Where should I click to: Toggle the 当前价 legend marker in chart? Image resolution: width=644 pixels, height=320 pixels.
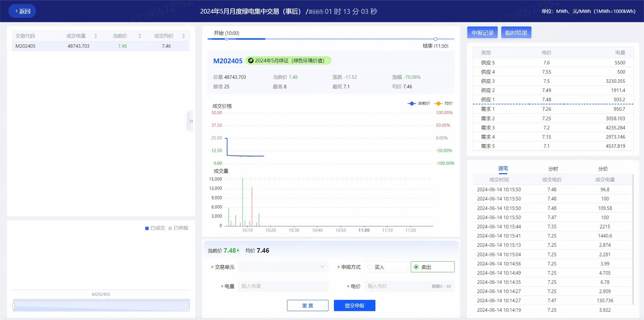pos(412,104)
